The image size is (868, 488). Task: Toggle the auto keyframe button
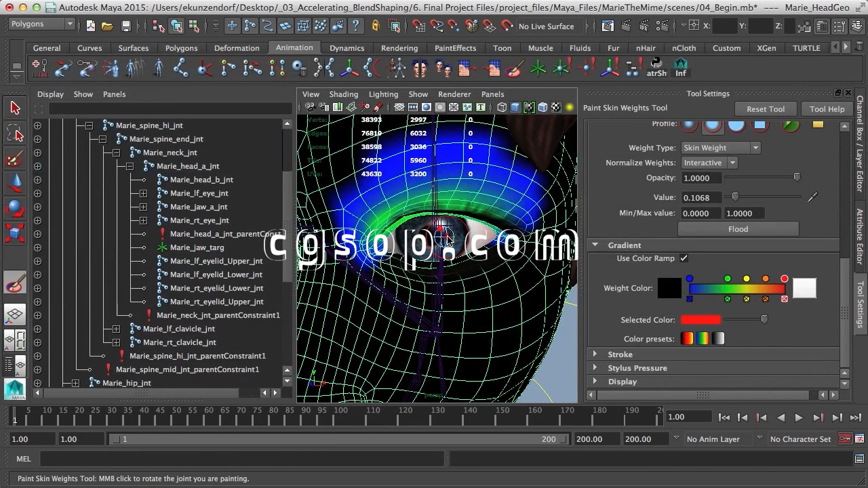click(x=845, y=439)
